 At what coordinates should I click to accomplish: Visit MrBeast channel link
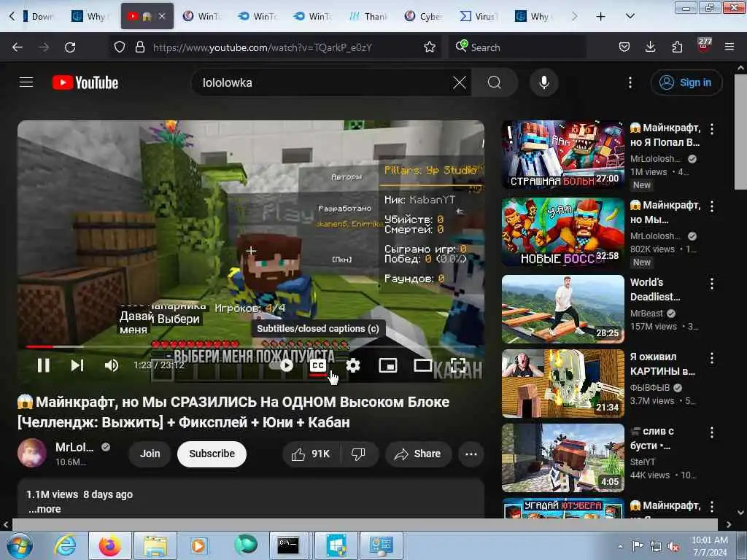[646, 314]
